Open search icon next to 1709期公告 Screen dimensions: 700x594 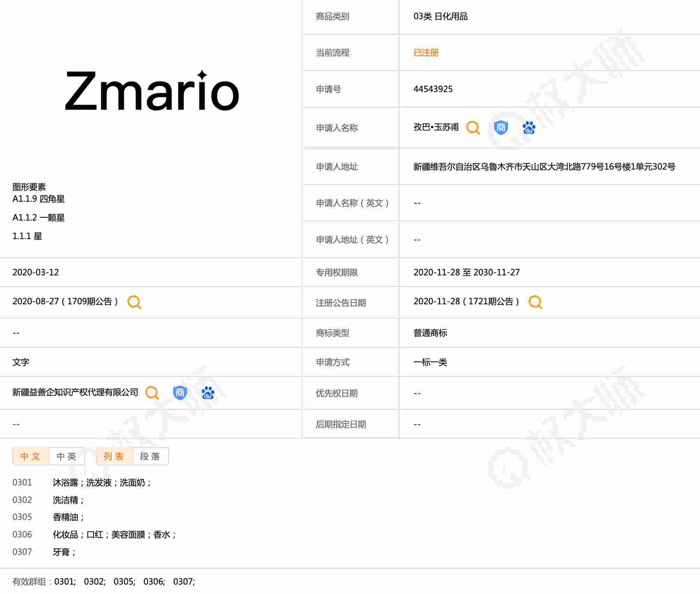pos(134,302)
